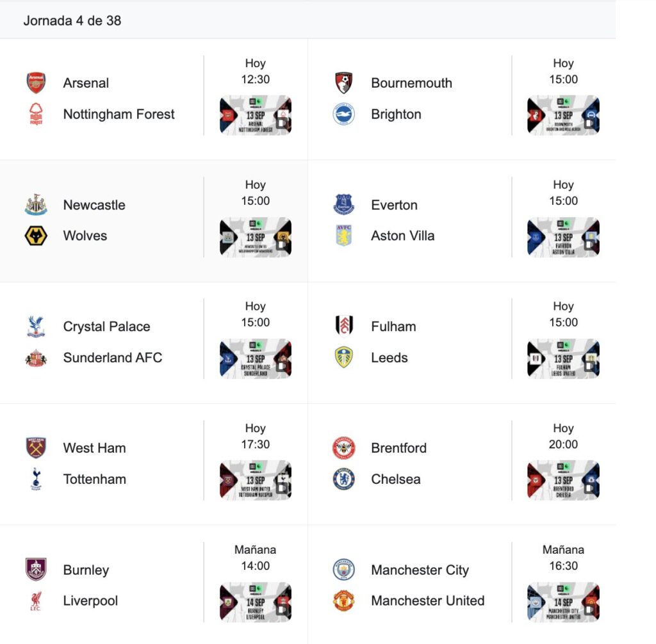Click the Brighton seagull badge
The image size is (656, 644).
[x=344, y=115]
